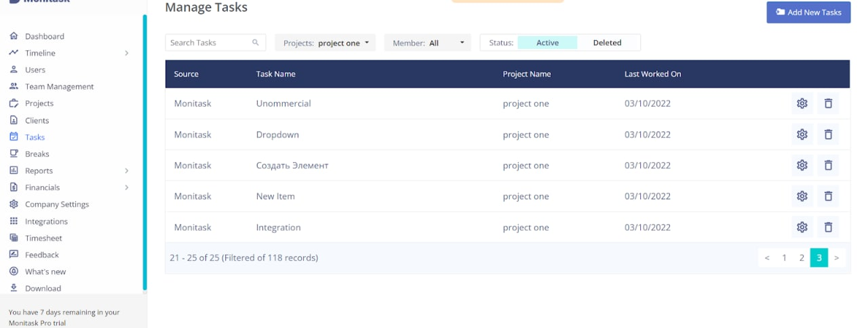Click the Search Tasks input field
This screenshot has height=328, width=868.
209,43
